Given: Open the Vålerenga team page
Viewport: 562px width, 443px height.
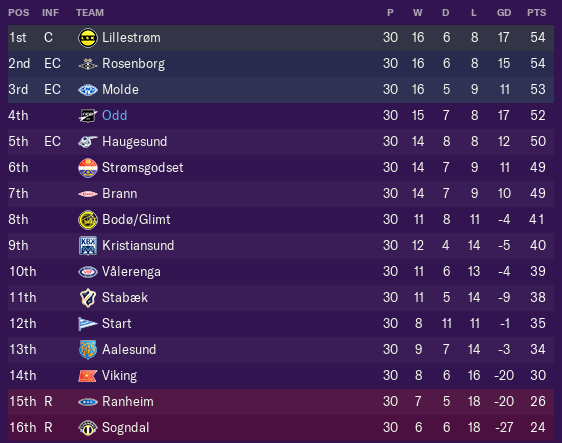Looking at the screenshot, I should tap(131, 272).
